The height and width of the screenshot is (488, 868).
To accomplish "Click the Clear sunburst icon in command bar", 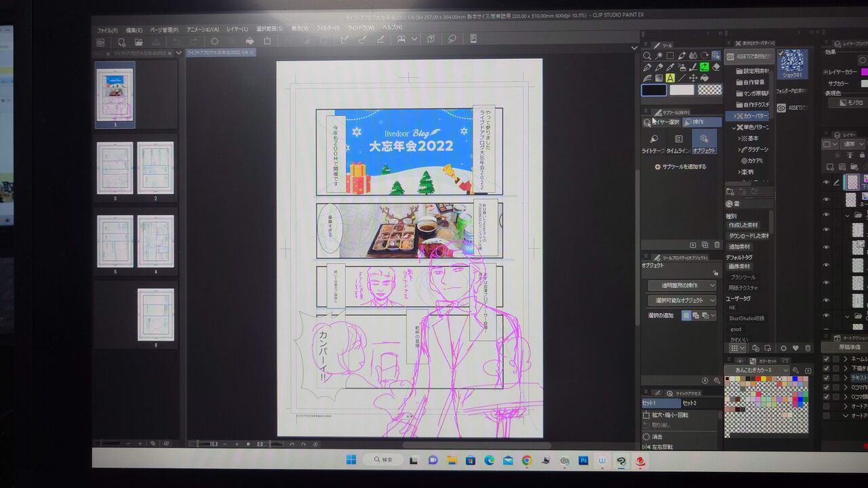I will click(x=214, y=41).
